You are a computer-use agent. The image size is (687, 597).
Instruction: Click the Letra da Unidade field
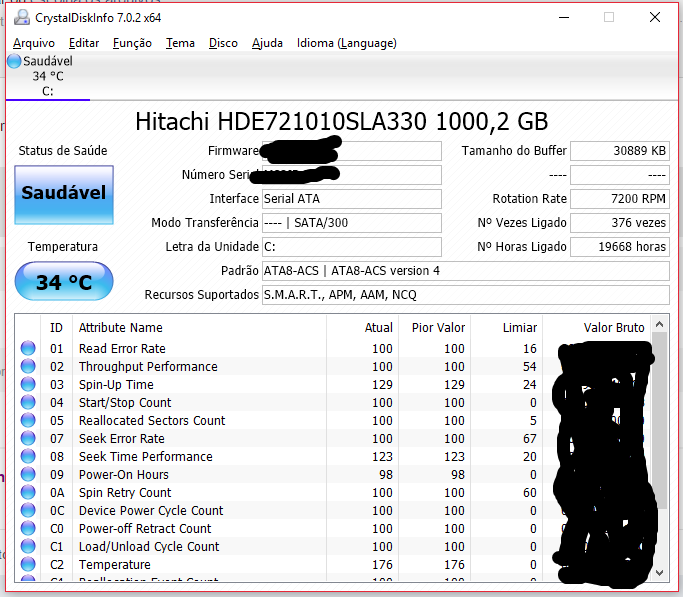[351, 247]
